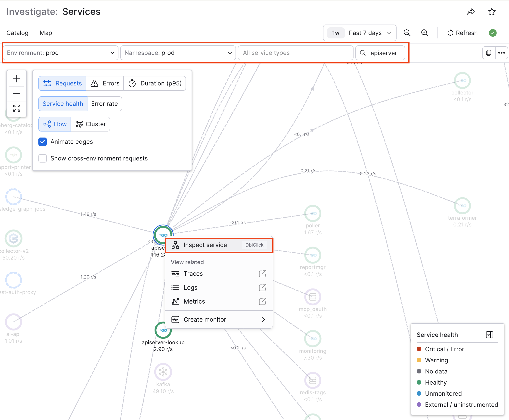Switch metric to Duration (p95)

click(155, 84)
